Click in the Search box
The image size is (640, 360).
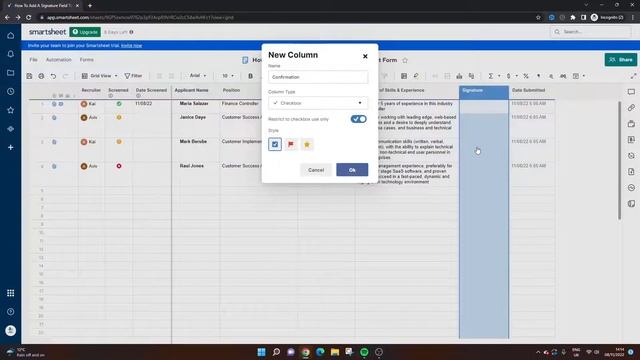(592, 32)
